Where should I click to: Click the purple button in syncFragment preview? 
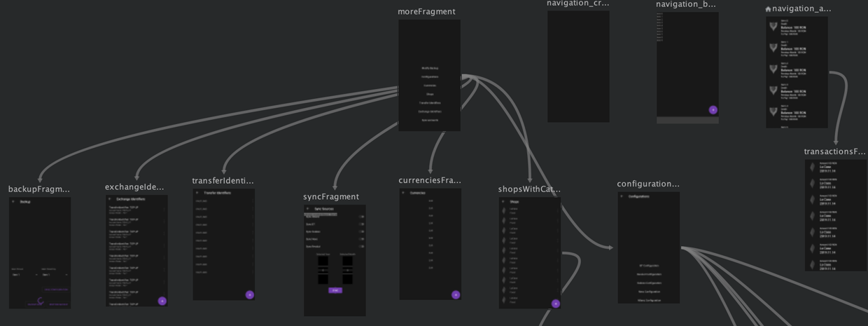[x=335, y=290]
